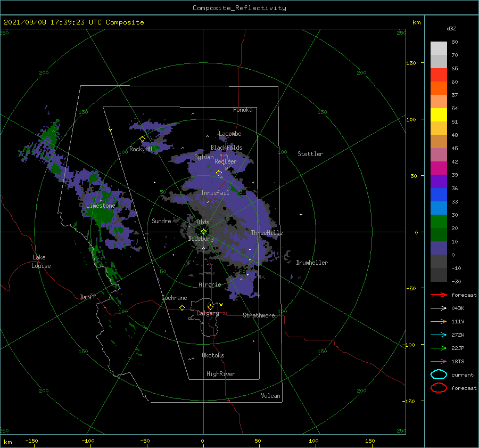Click the yellow radar site marker at center
Viewport: 479px width, 448px height.
point(203,232)
